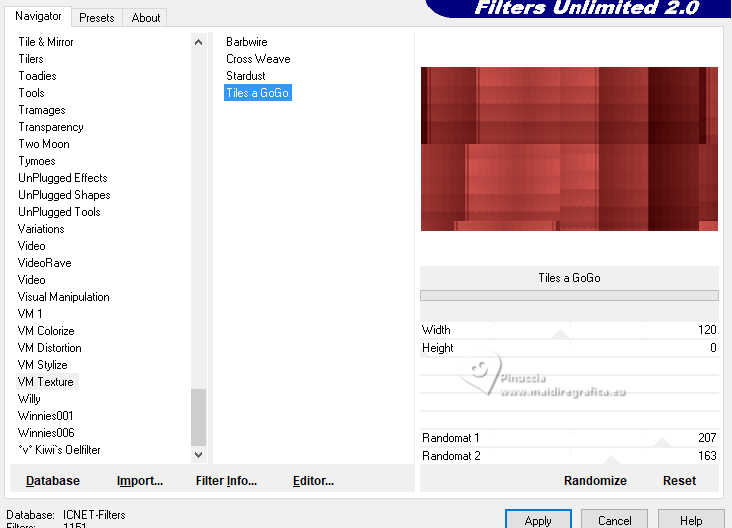Open the Presets tab
This screenshot has height=528, width=732.
(97, 18)
